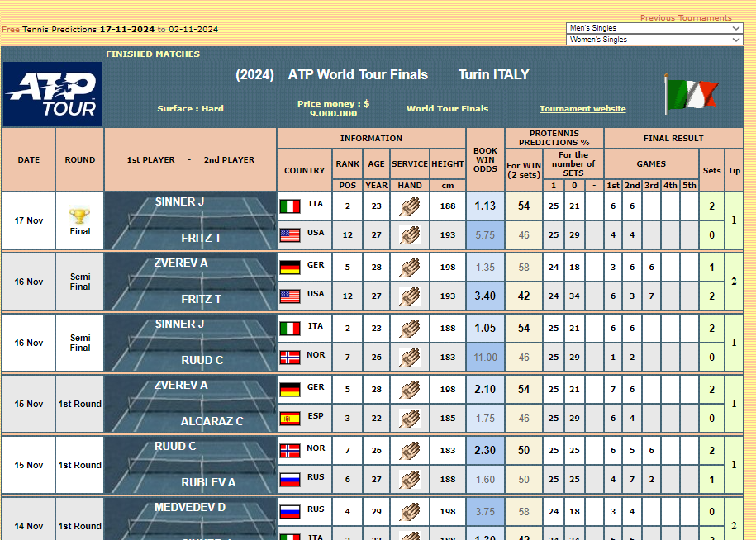The height and width of the screenshot is (540, 756).
Task: Click Norway flag for Ruud on 16 Nov
Action: pyautogui.click(x=290, y=358)
